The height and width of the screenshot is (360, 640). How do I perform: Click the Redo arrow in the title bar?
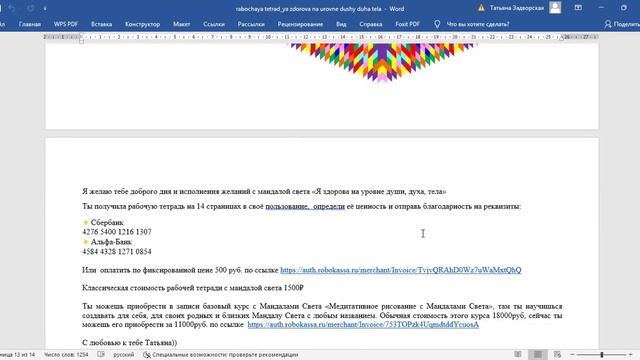pyautogui.click(x=31, y=8)
